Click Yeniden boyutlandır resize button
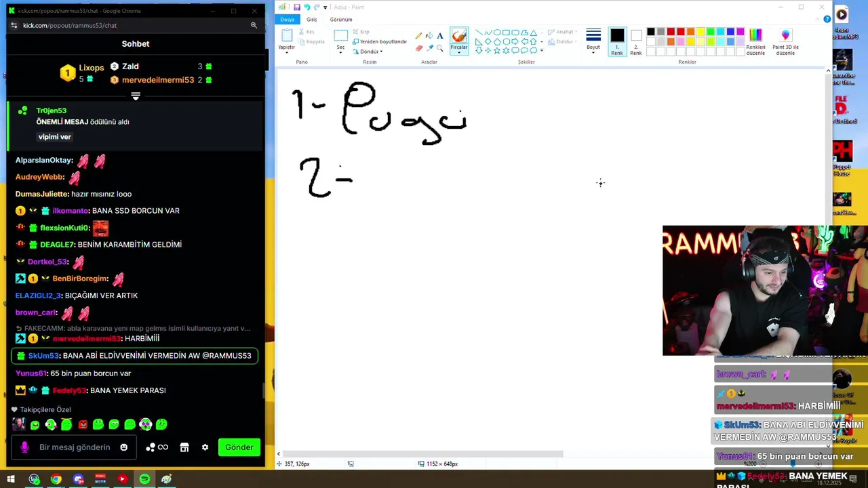This screenshot has height=488, width=868. click(x=380, y=41)
